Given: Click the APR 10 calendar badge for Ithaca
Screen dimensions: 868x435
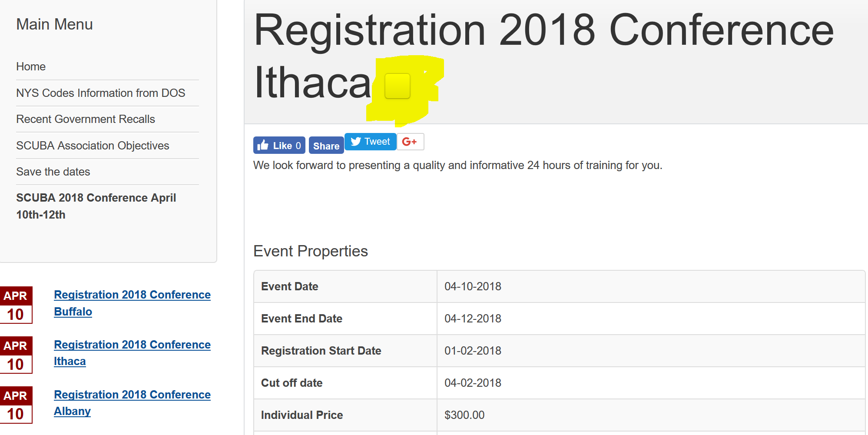Looking at the screenshot, I should (16, 355).
